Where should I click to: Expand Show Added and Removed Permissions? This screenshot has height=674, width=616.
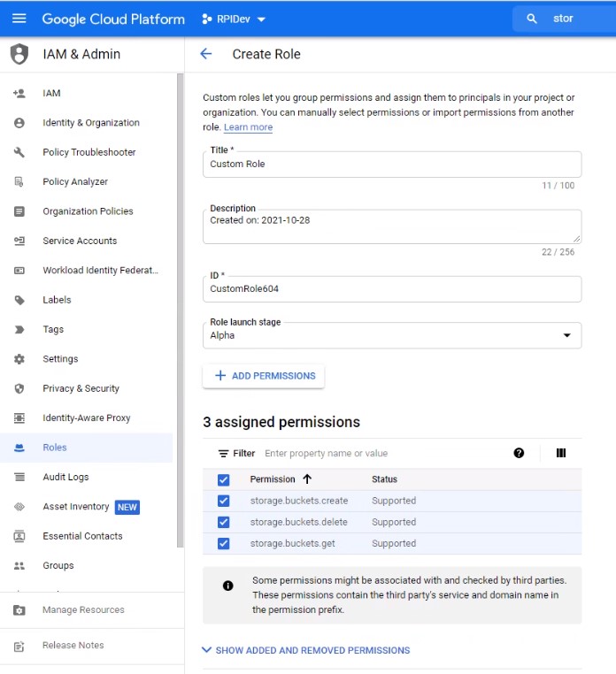click(x=305, y=650)
